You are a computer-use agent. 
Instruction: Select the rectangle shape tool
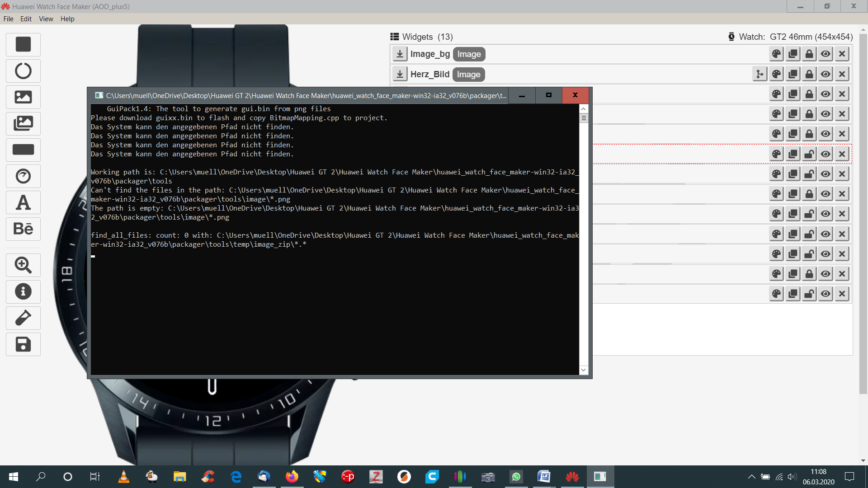click(23, 44)
